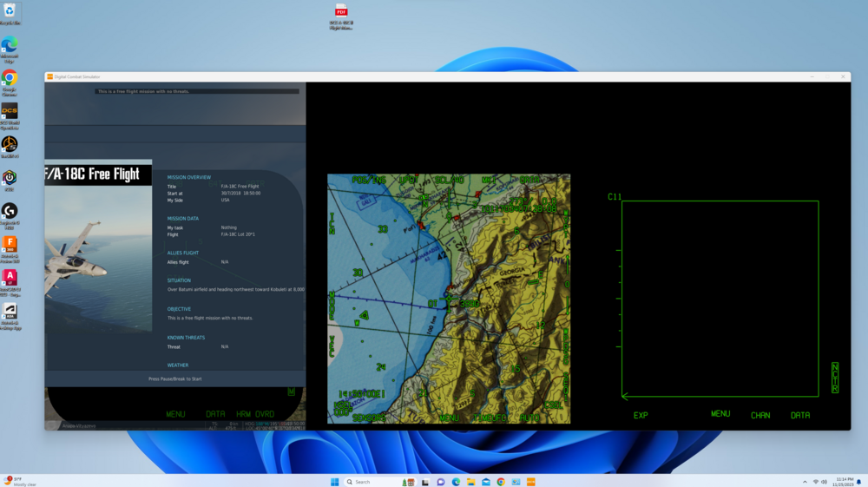Viewport: 868px width, 487px height.
Task: Open the PDF file on the desktop
Action: (x=341, y=11)
